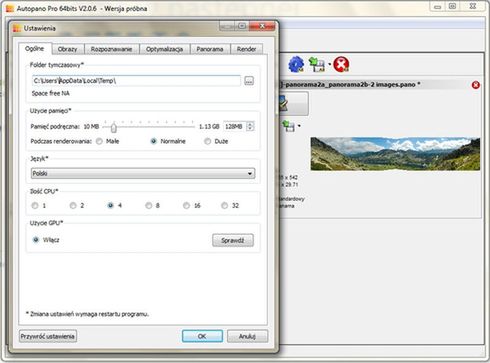This screenshot has width=490, height=363.
Task: Switch to the Obrazy tab
Action: [68, 49]
